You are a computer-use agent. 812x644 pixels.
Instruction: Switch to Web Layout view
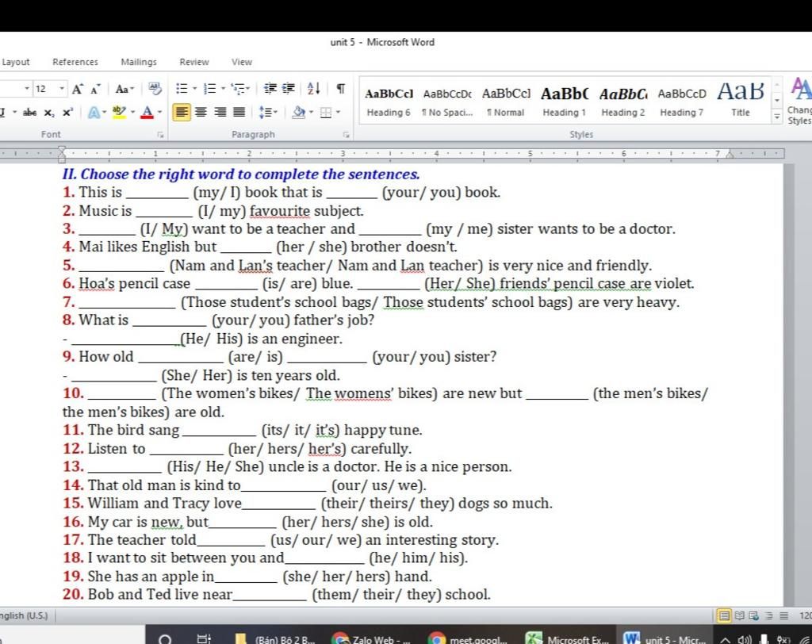click(x=754, y=615)
